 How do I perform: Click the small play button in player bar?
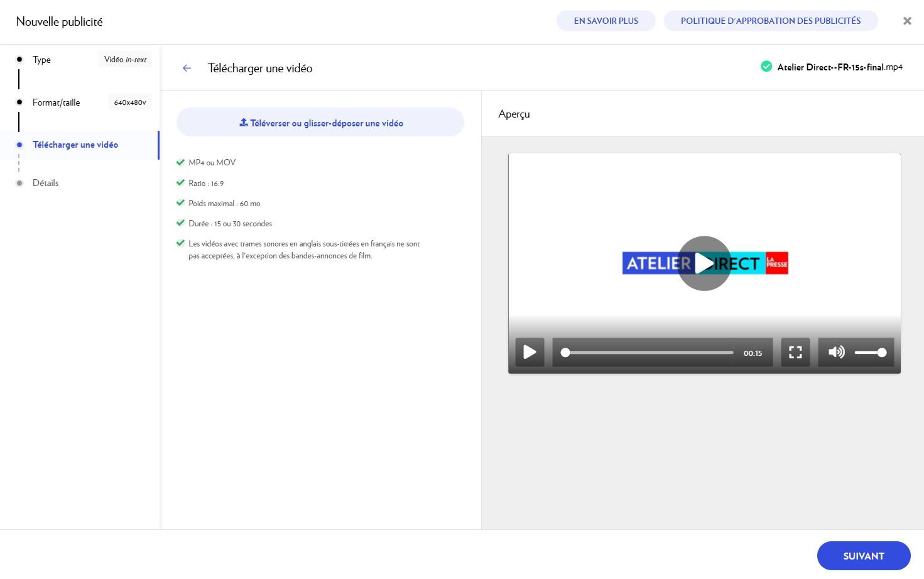530,352
